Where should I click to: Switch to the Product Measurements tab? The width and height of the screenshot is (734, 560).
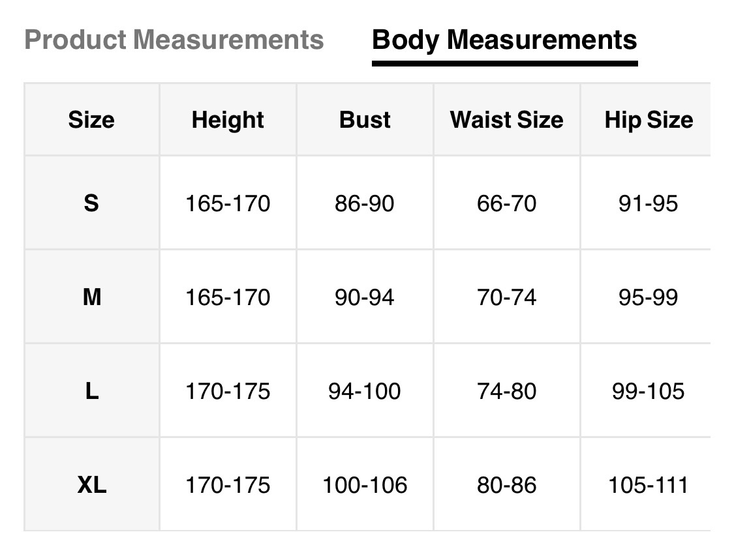(174, 40)
